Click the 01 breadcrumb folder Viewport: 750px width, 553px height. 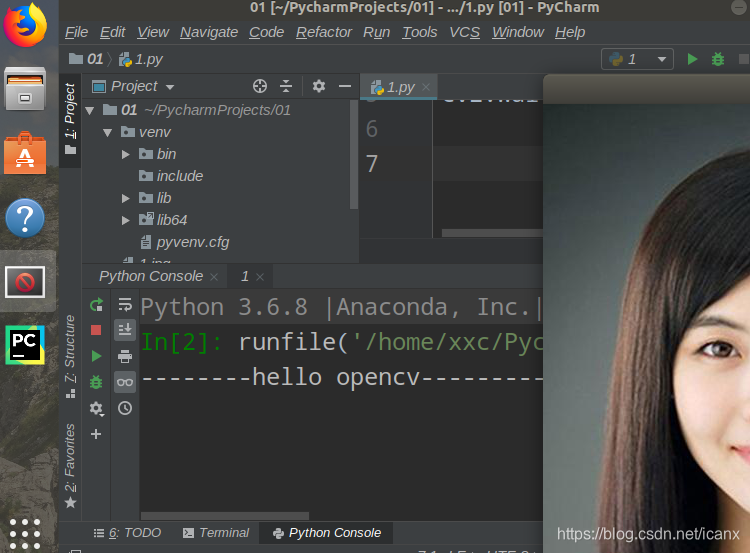[x=86, y=59]
